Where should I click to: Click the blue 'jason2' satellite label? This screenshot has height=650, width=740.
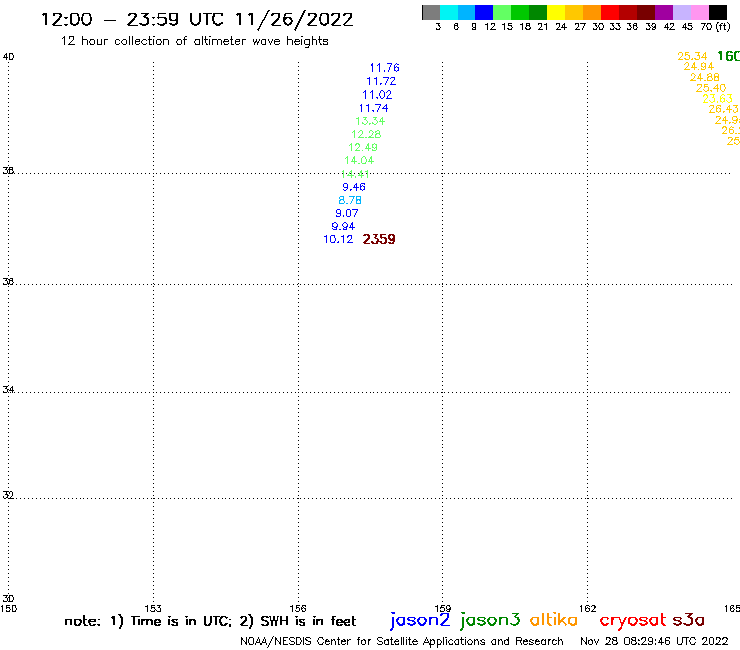(x=420, y=620)
